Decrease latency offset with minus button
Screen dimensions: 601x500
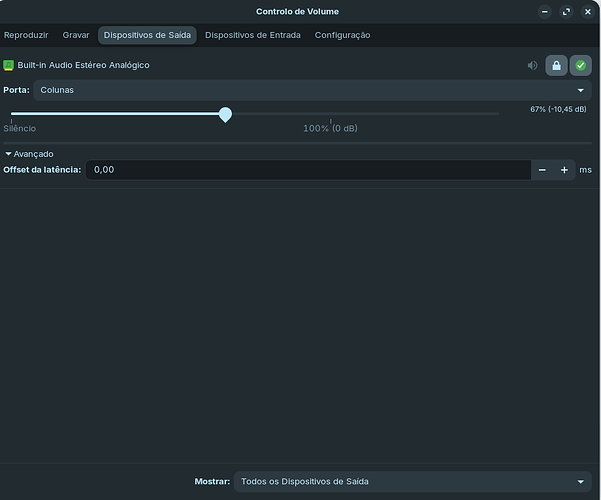coord(542,170)
